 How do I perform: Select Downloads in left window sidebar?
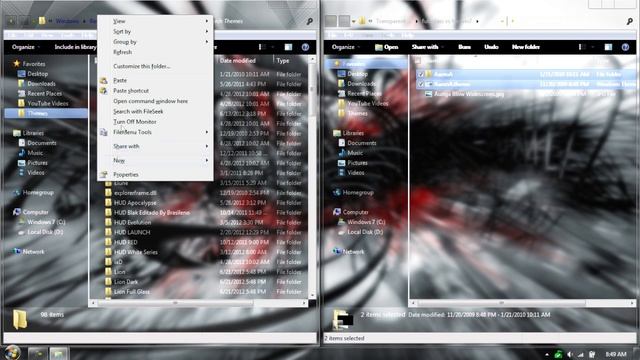click(41, 84)
